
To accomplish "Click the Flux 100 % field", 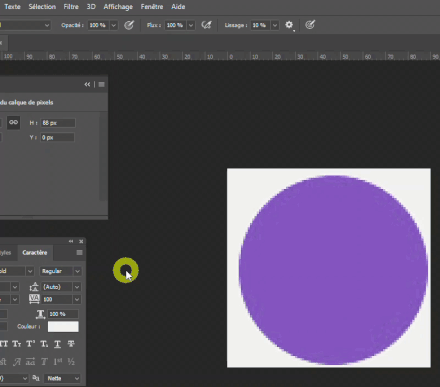I will click(x=176, y=25).
